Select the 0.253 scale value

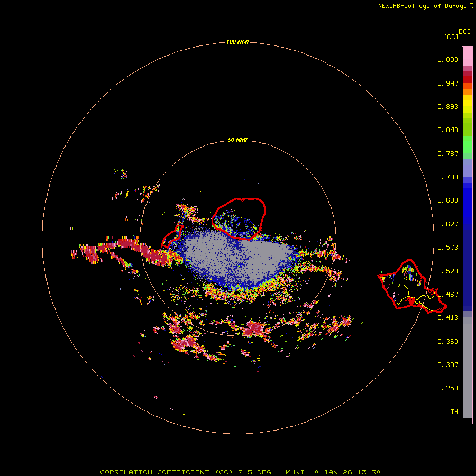pos(448,388)
